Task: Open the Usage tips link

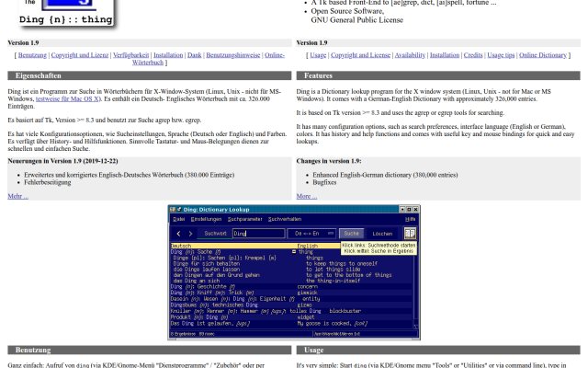Action: coord(501,55)
